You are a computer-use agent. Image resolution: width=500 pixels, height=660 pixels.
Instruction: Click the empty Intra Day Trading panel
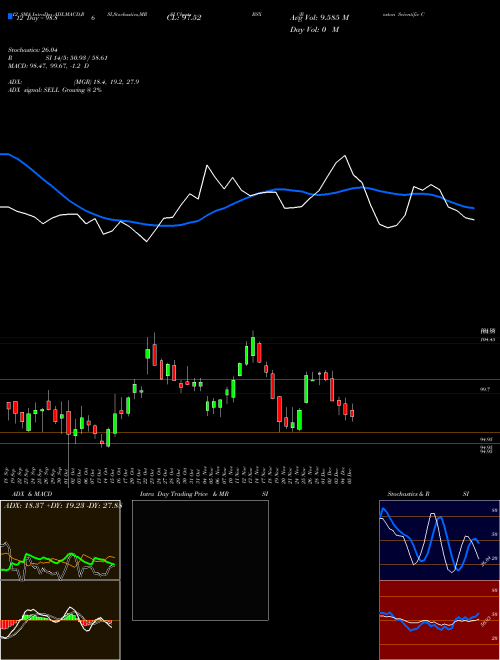[200, 560]
